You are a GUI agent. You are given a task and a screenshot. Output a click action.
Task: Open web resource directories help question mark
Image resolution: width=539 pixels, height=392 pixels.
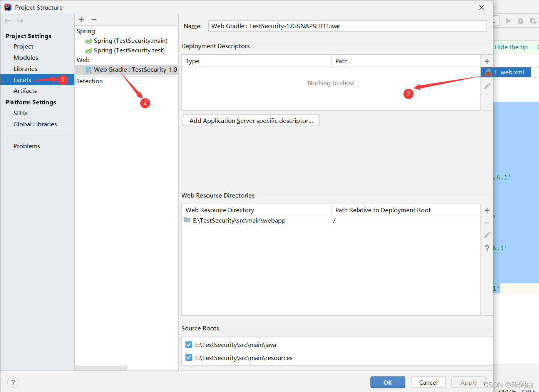pyautogui.click(x=487, y=248)
